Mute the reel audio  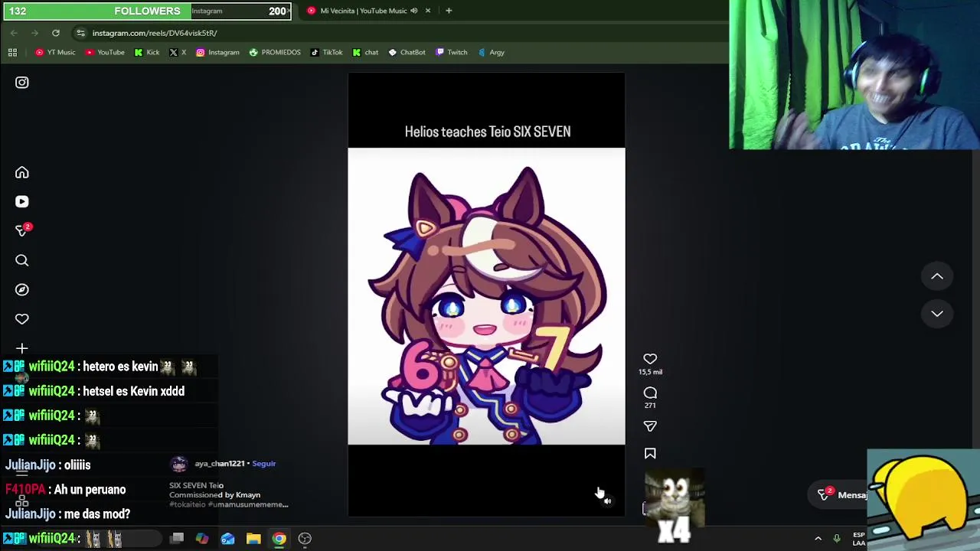coord(607,501)
